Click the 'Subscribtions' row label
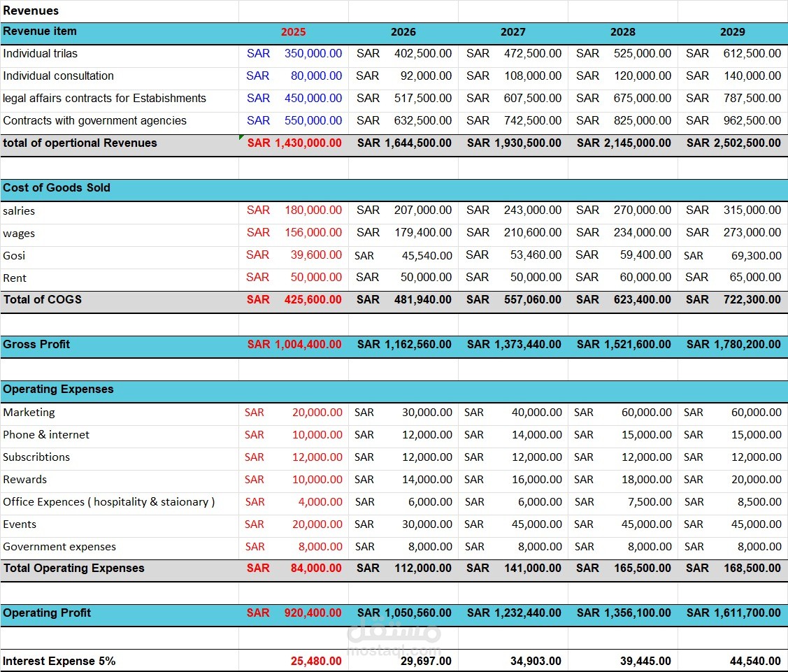This screenshot has height=672, width=788. [x=36, y=457]
